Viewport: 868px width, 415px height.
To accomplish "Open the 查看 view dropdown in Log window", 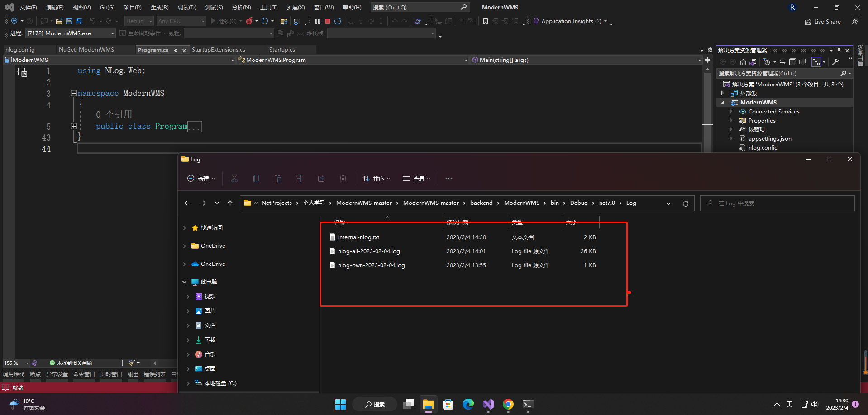I will pyautogui.click(x=416, y=179).
